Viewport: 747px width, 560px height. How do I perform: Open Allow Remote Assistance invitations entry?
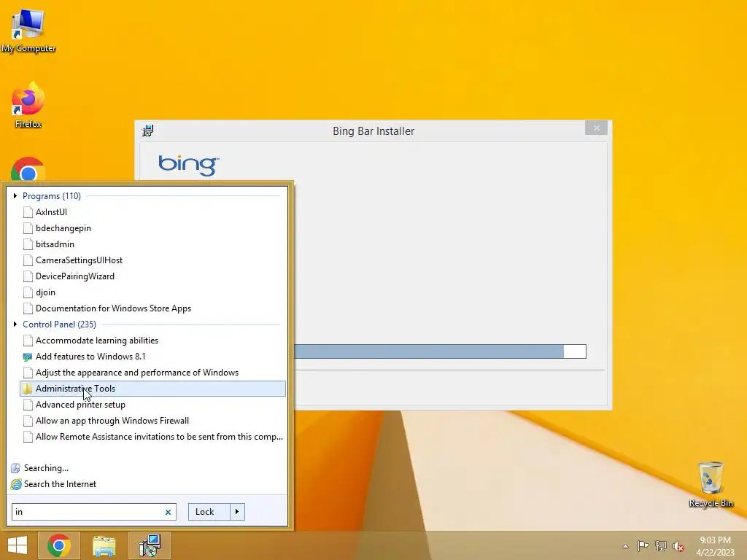pyautogui.click(x=152, y=437)
